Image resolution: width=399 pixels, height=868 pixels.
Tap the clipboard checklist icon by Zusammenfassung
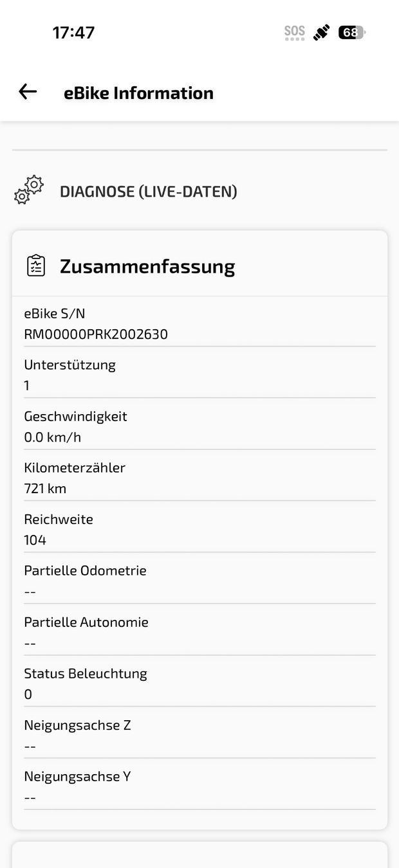point(36,266)
